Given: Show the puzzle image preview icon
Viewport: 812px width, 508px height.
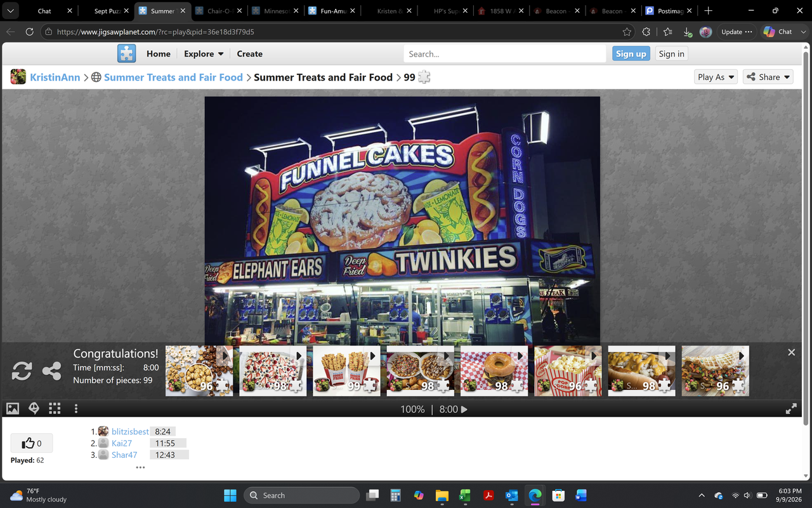Looking at the screenshot, I should click(13, 409).
